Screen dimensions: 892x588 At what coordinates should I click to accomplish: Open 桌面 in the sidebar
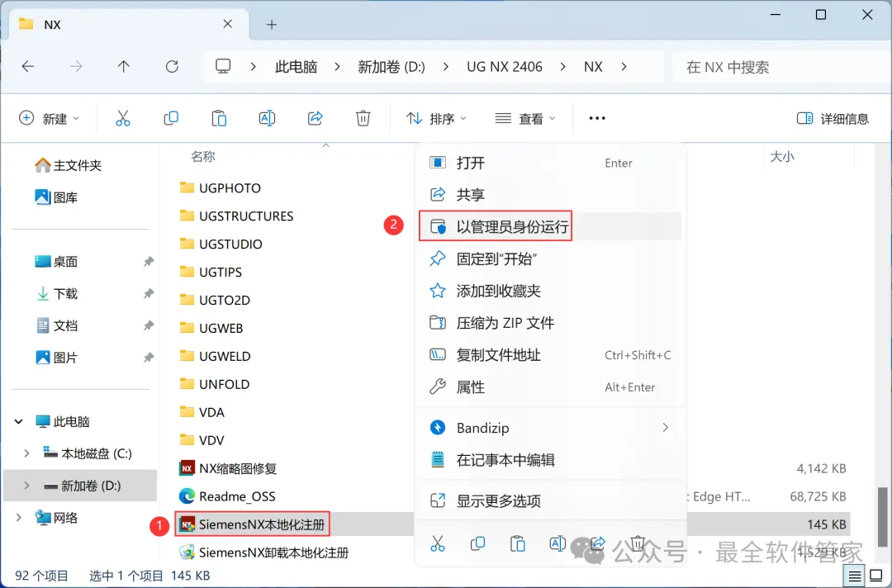tap(56, 261)
